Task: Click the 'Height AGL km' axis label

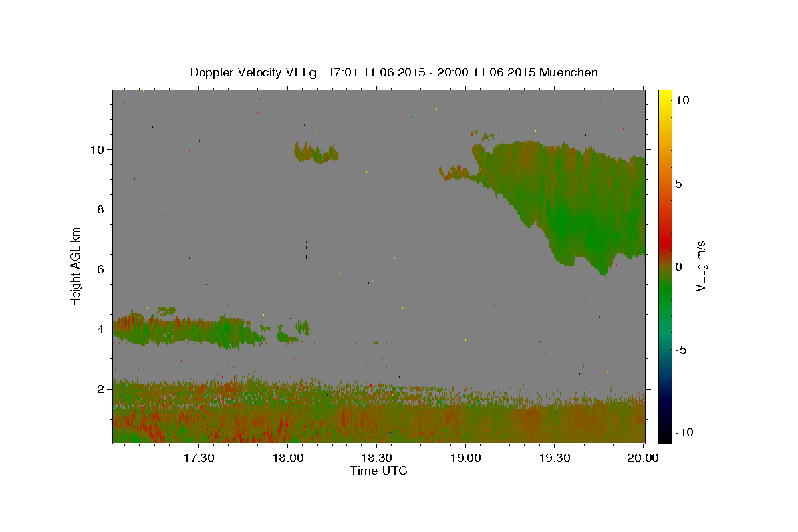Action: pyautogui.click(x=76, y=266)
